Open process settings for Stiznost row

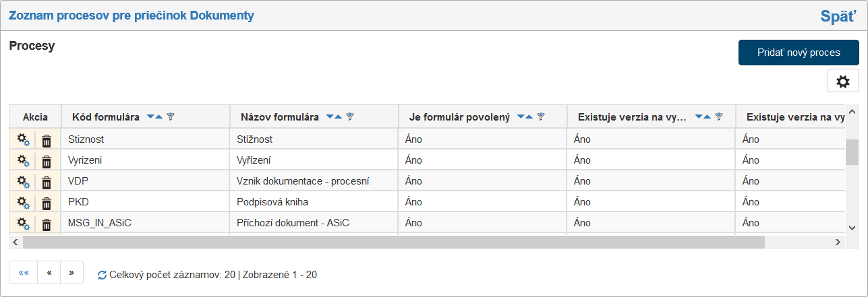[x=24, y=140]
